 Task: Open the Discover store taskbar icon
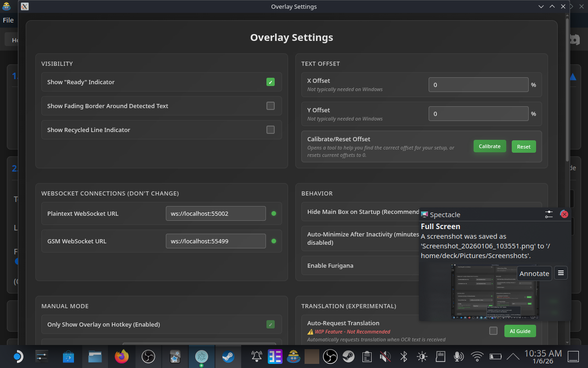tap(68, 356)
